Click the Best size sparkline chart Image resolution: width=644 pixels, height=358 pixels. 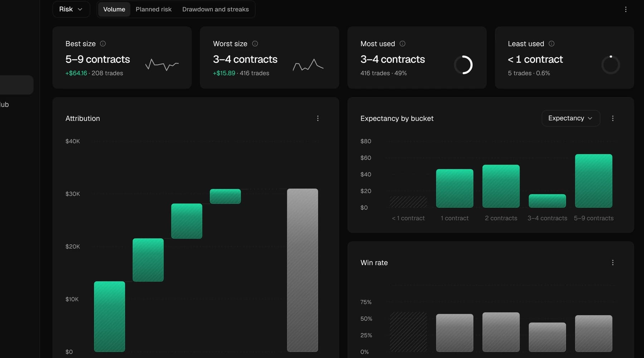pos(162,65)
